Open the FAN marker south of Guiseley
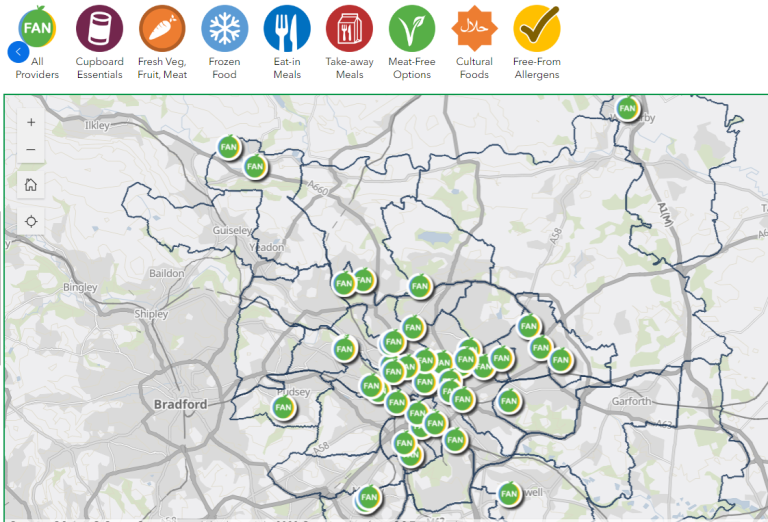 [x=343, y=284]
